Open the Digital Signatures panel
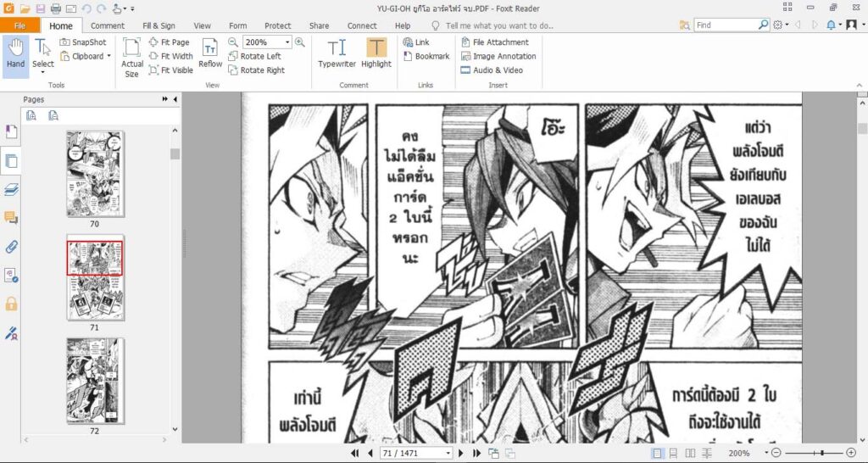 tap(11, 333)
